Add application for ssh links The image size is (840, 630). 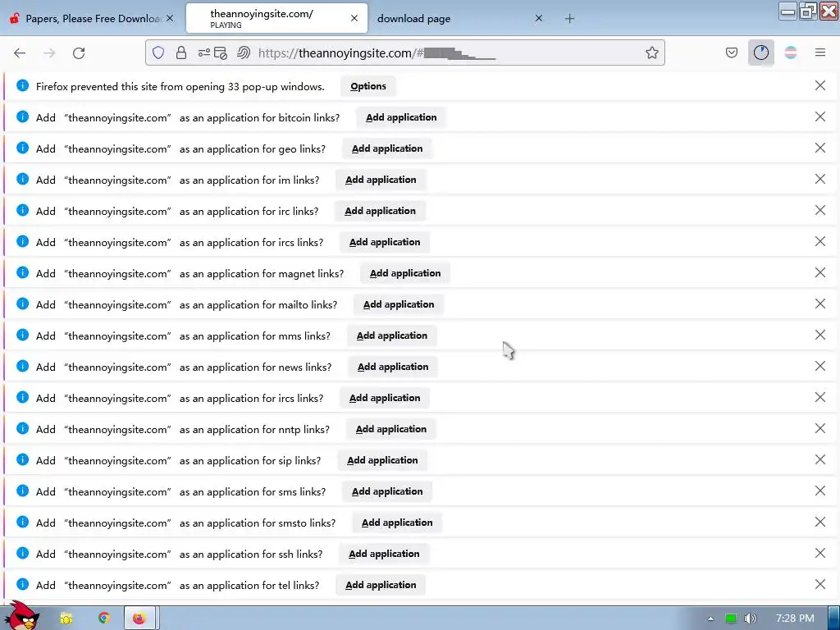pos(384,554)
